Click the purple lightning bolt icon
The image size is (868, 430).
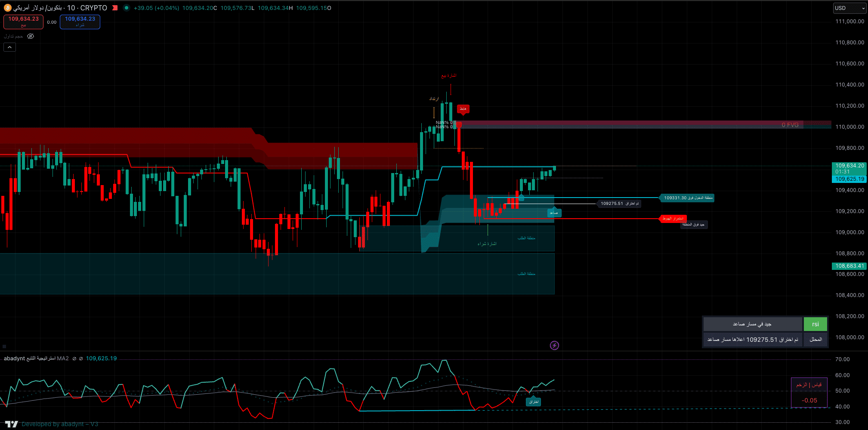[554, 345]
